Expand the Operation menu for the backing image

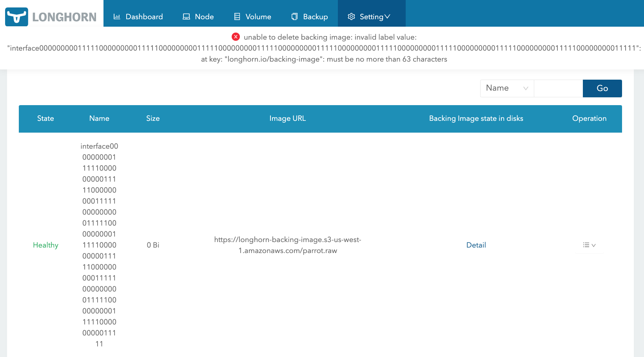589,245
